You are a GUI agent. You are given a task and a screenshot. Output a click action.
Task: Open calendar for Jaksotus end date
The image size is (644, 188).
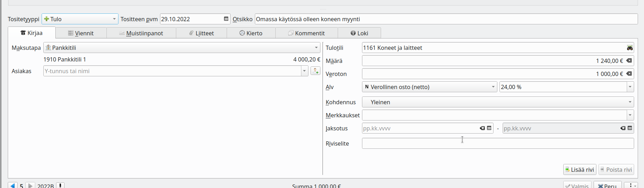(x=630, y=128)
